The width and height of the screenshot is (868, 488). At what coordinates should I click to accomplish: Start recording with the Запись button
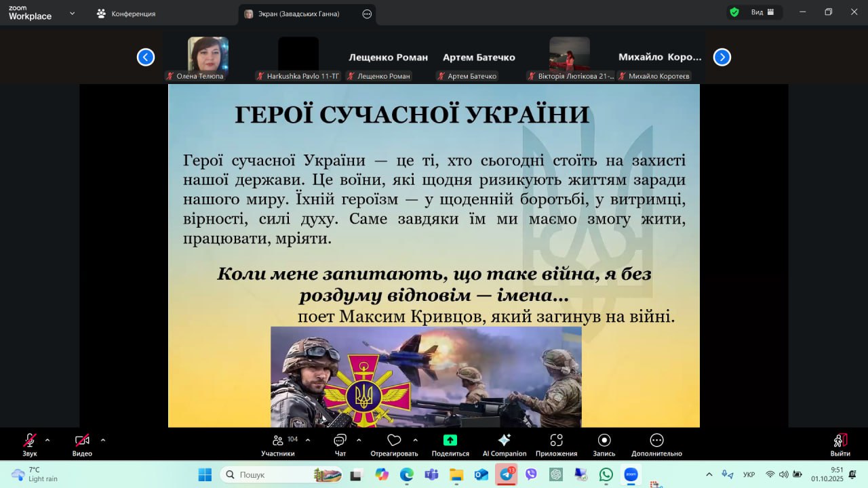click(604, 445)
